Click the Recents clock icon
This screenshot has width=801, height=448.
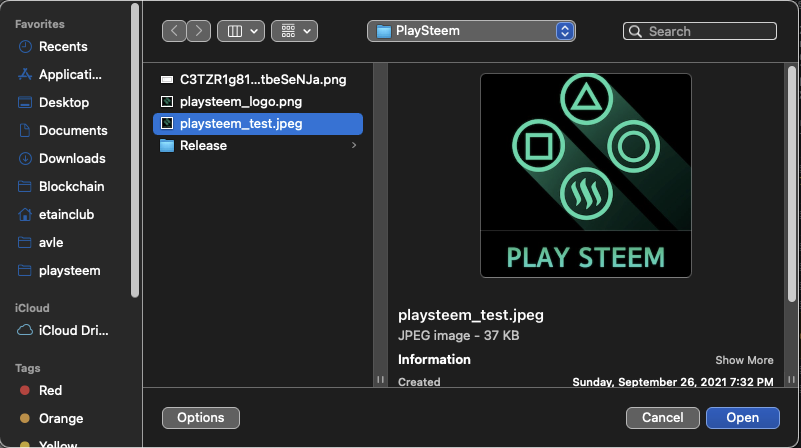click(25, 46)
